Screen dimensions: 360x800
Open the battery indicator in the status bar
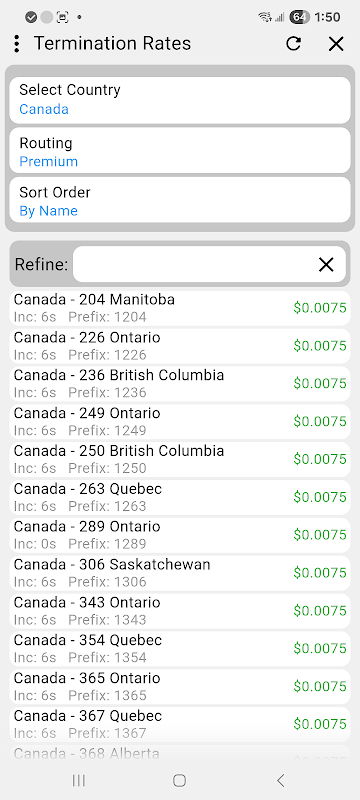pos(299,17)
